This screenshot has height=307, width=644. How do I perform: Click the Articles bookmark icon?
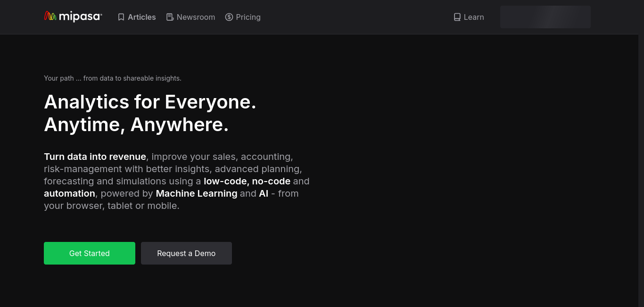[121, 17]
